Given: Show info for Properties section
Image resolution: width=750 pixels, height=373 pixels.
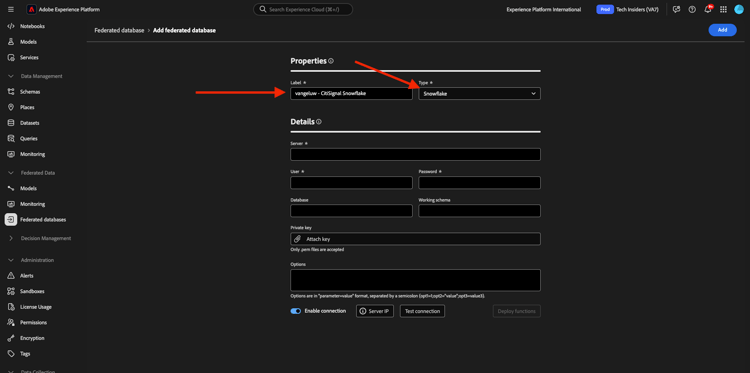Looking at the screenshot, I should [x=331, y=61].
